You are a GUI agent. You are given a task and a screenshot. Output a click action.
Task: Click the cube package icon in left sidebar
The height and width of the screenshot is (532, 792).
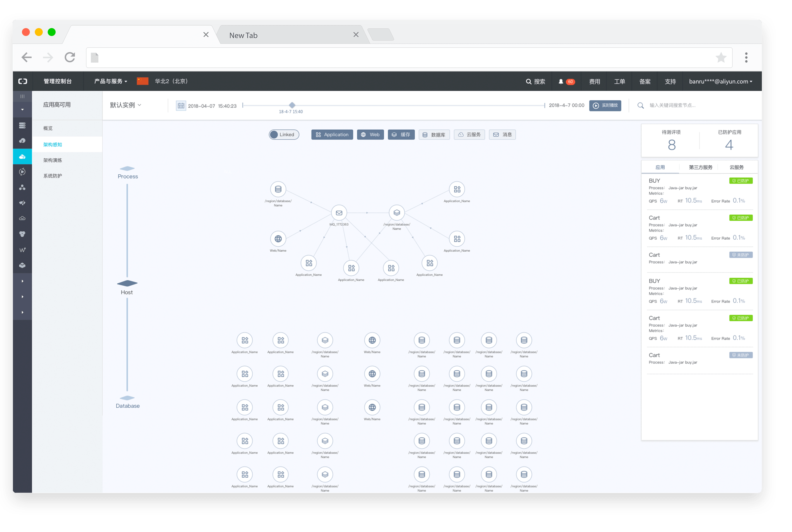point(23,266)
